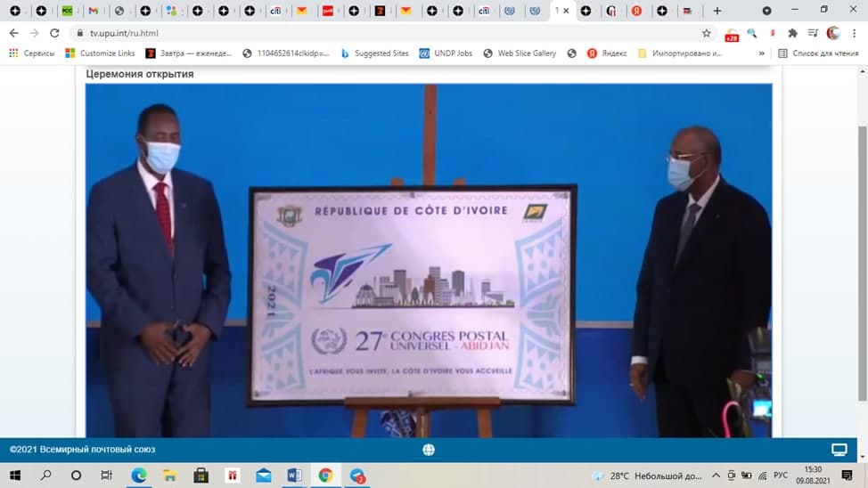Switch to the dark '3' tab
Image resolution: width=868 pixels, height=488 pixels.
[381, 11]
